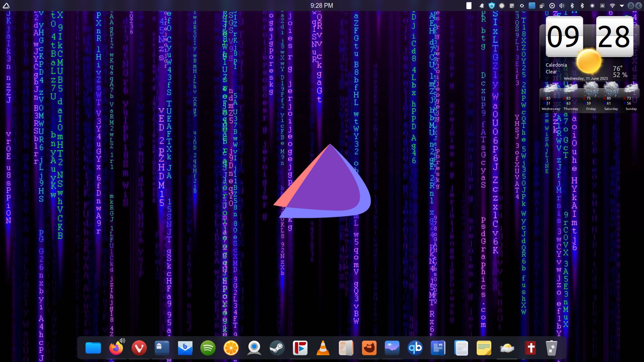Launch Spotify from the dock

(208, 348)
